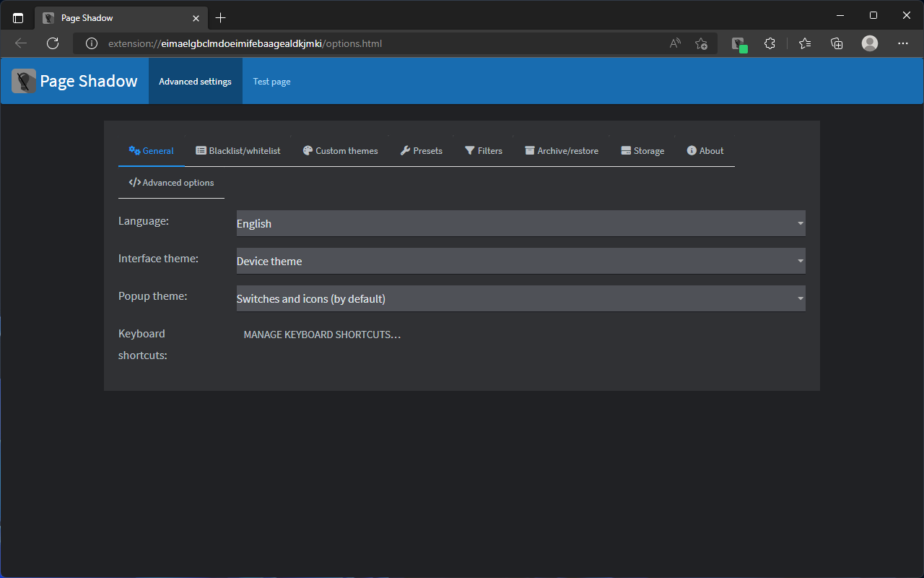
Task: Open the Page Shadow extension toolbar icon
Action: [738, 44]
